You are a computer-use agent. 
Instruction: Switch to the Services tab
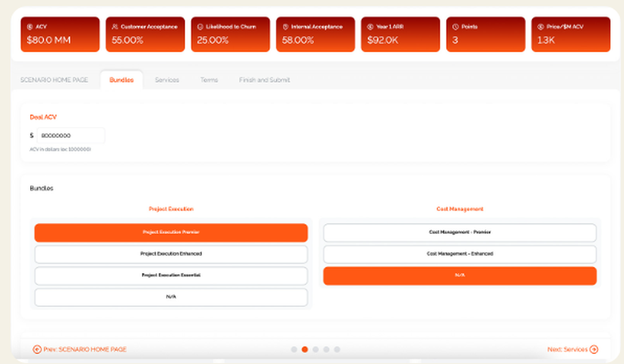pyautogui.click(x=167, y=80)
